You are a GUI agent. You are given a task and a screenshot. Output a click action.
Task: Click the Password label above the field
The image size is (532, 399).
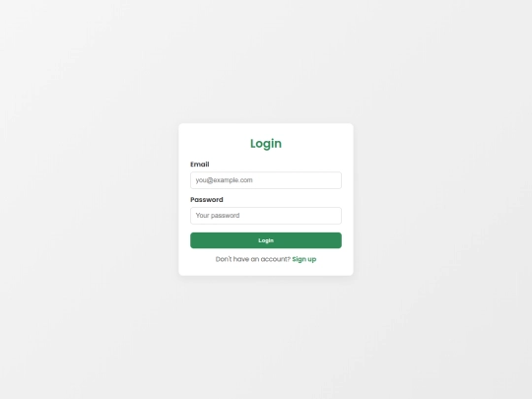coord(207,199)
